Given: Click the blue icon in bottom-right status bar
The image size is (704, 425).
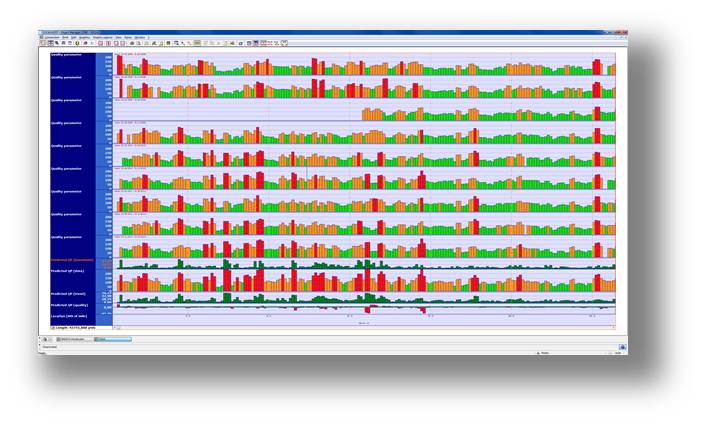Looking at the screenshot, I should pyautogui.click(x=622, y=347).
